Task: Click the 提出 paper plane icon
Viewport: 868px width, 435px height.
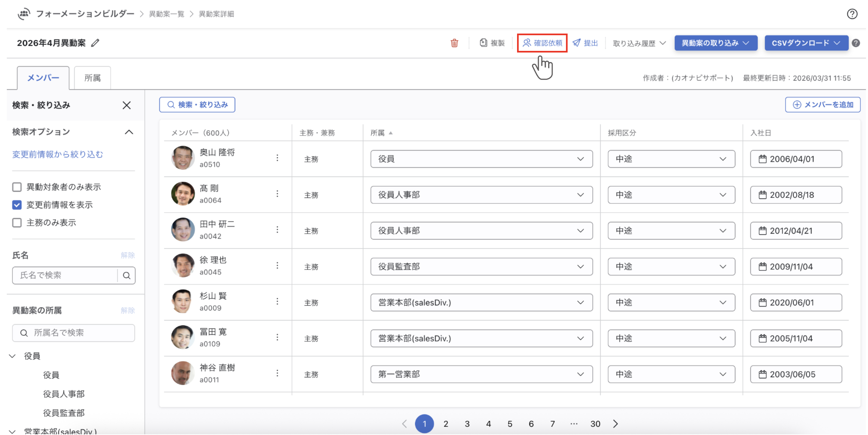Action: [x=577, y=43]
